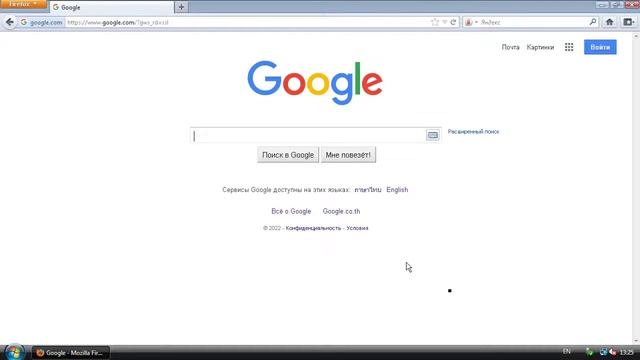Open the orange Firefox menu button

coord(23,4)
